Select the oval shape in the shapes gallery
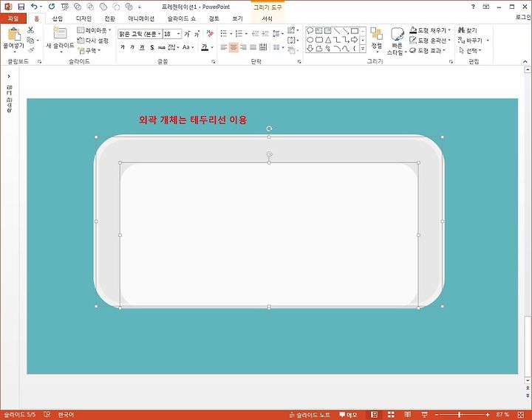This screenshot has height=420, width=532. [x=310, y=40]
